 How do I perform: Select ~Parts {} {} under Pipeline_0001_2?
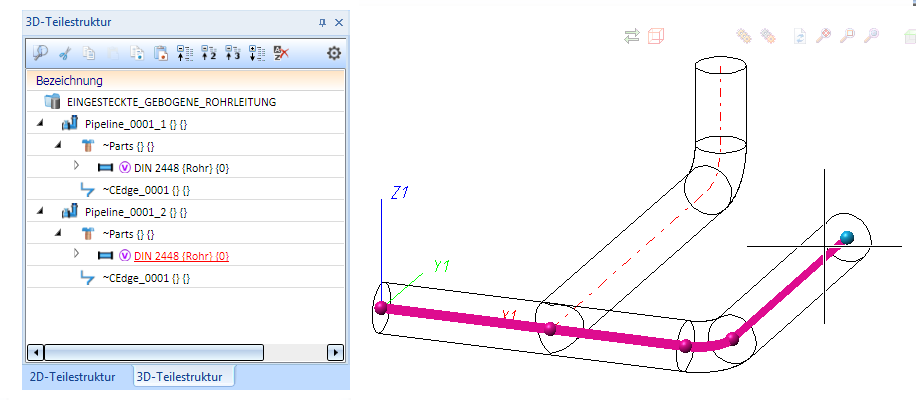[x=129, y=234]
